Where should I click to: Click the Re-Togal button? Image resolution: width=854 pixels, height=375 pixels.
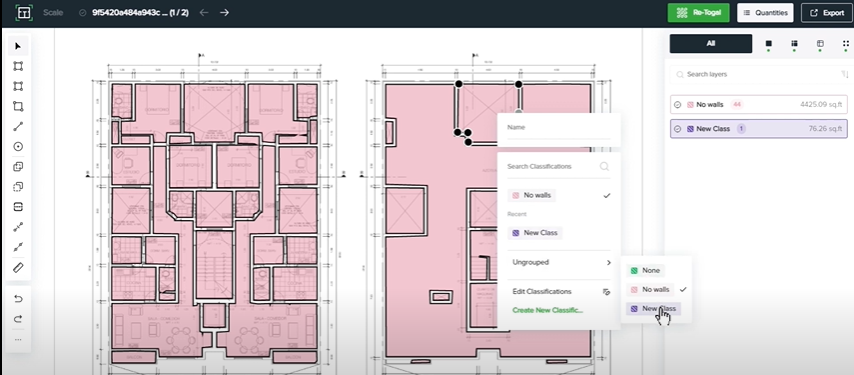click(x=698, y=13)
